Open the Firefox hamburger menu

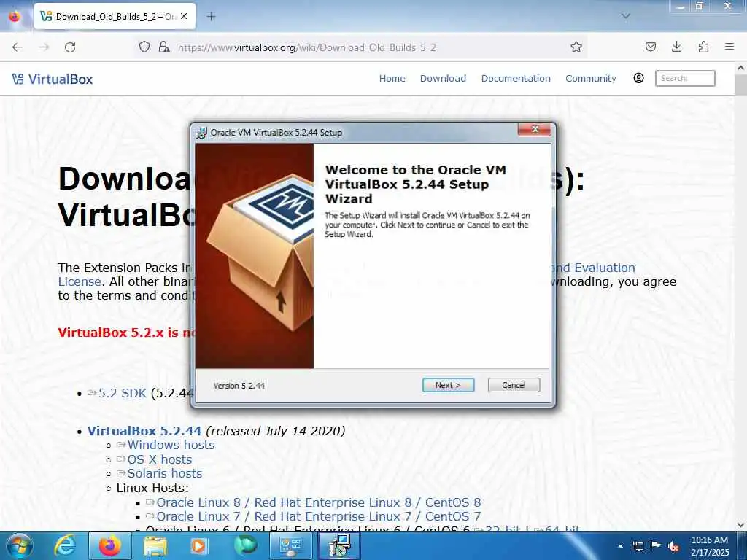click(x=729, y=47)
